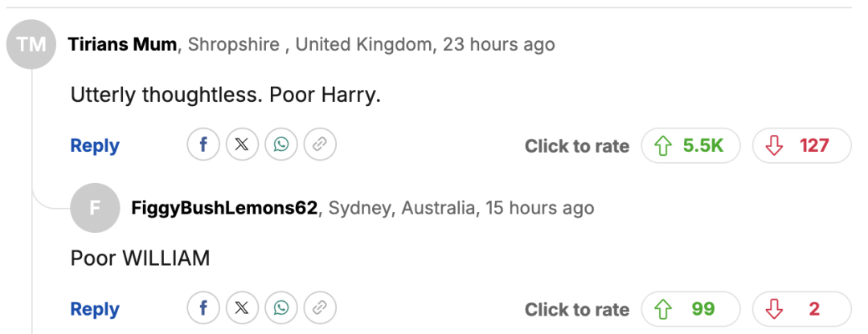The image size is (868, 334).
Task: Downvote the 'Poor WILLIAM' reply
Action: pyautogui.click(x=800, y=309)
